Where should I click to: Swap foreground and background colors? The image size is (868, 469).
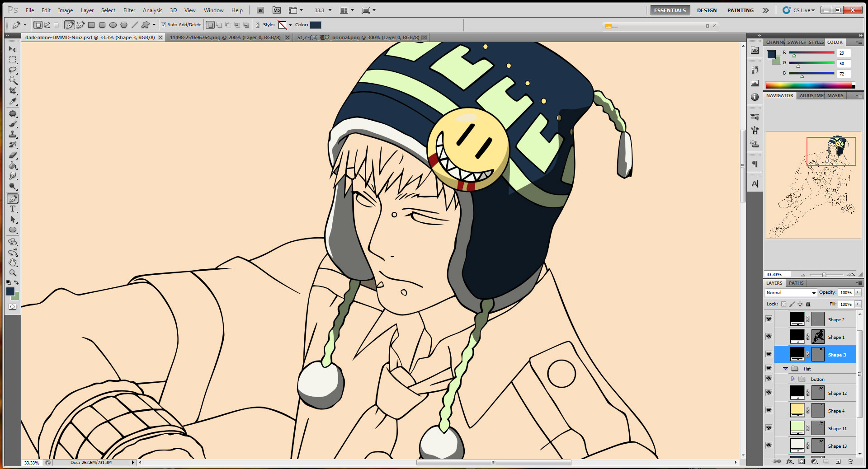[x=16, y=282]
